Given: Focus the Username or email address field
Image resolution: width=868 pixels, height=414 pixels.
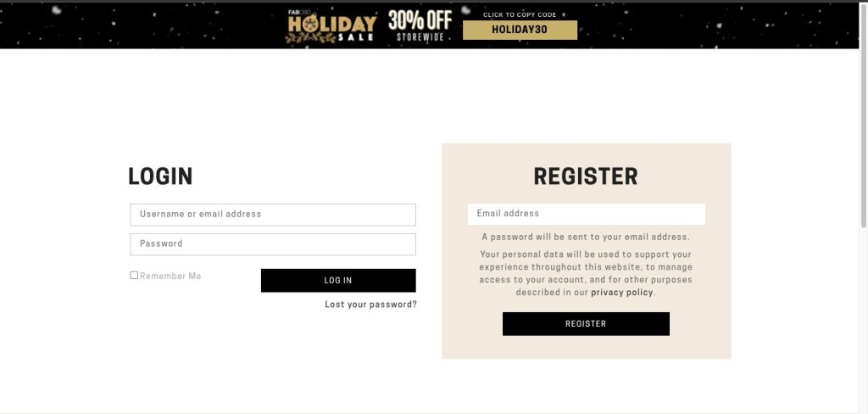Looking at the screenshot, I should pyautogui.click(x=273, y=215).
